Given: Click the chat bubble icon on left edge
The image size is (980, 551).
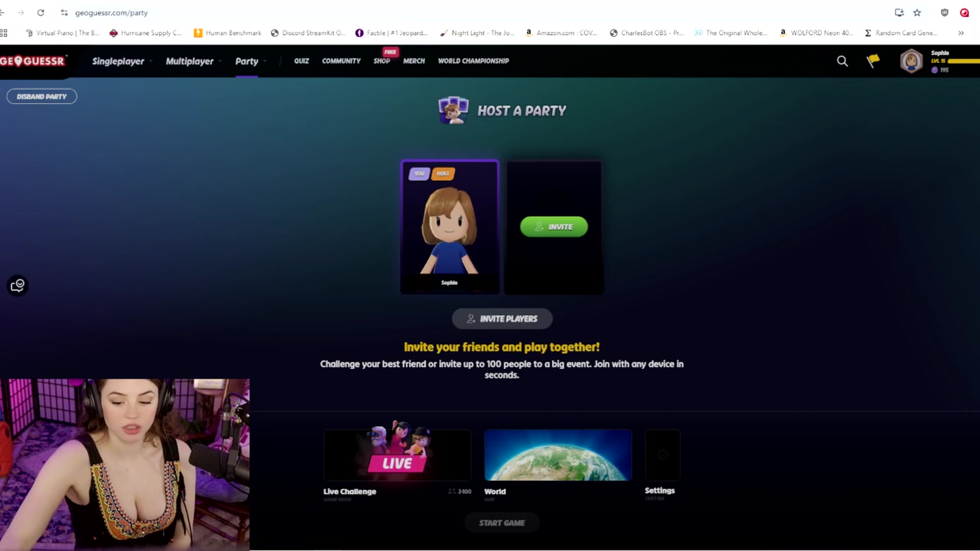Looking at the screenshot, I should (17, 285).
